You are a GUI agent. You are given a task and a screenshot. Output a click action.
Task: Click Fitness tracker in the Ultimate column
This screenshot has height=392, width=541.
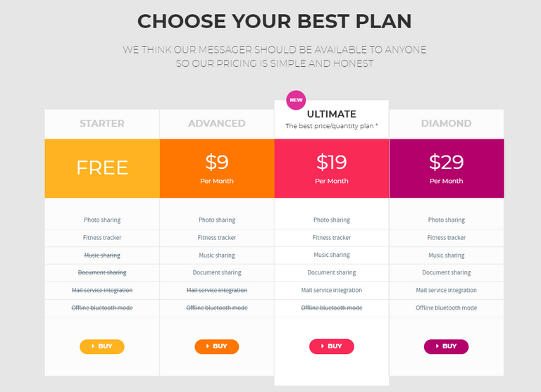(x=332, y=238)
